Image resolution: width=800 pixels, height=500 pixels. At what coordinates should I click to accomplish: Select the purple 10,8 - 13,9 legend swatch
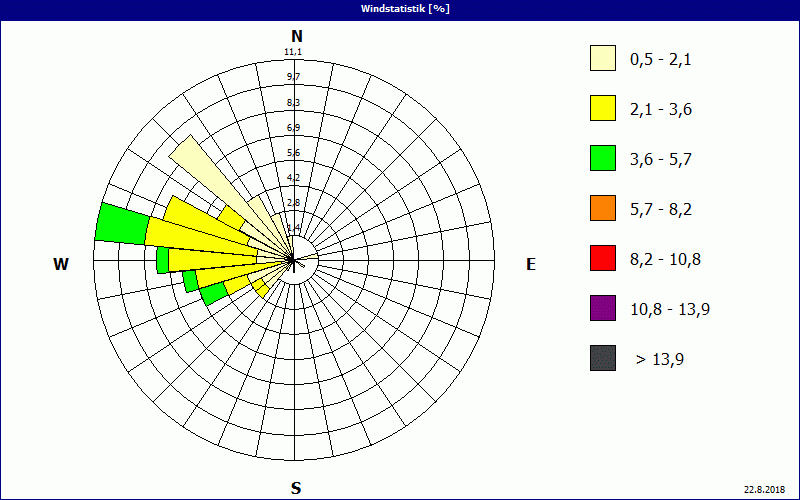(602, 308)
